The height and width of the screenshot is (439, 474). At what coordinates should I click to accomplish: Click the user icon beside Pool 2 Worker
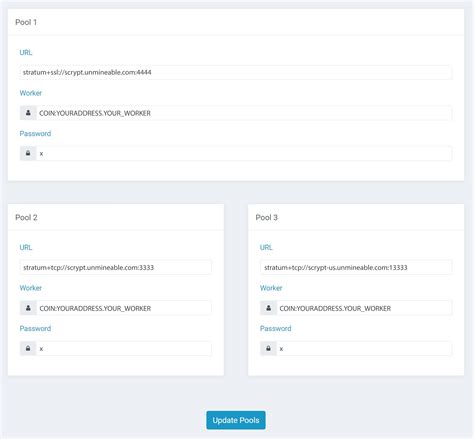28,308
